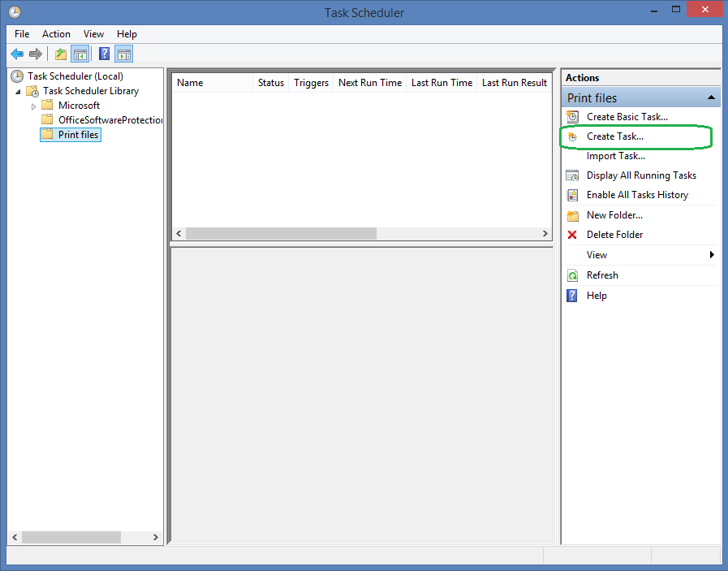Screen dimensions: 728x571
Task: Click right arrow of tree pane scrollbar
Action: pyautogui.click(x=156, y=537)
